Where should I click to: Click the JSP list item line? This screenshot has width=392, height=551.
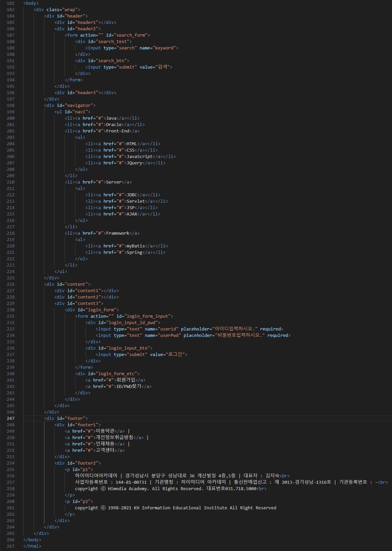(x=121, y=208)
